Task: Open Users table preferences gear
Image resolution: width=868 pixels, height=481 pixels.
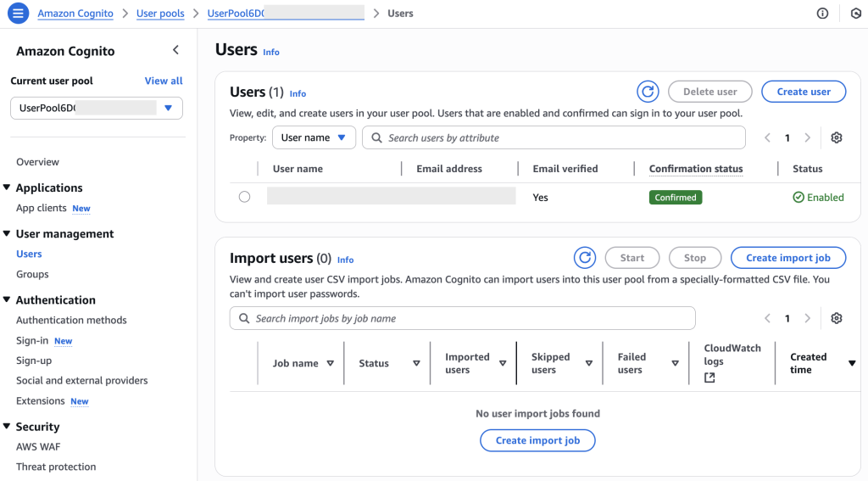Action: point(837,137)
